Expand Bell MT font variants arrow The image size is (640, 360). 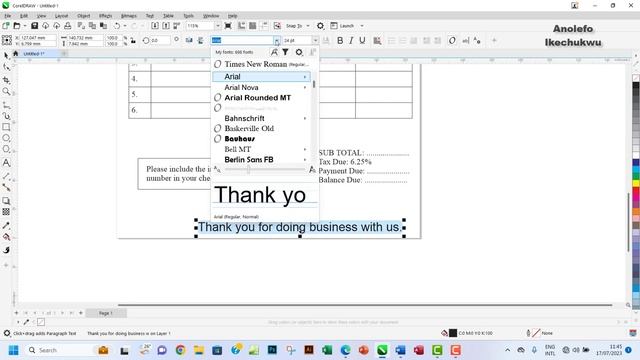(304, 149)
